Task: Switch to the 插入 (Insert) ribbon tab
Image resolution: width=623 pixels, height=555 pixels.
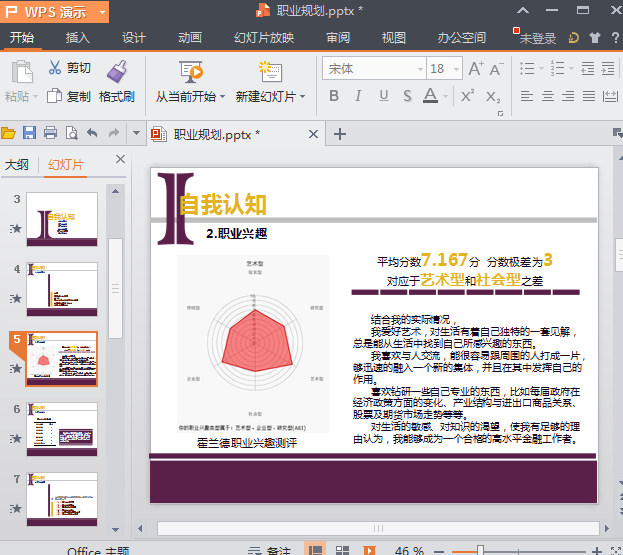Action: pos(77,38)
